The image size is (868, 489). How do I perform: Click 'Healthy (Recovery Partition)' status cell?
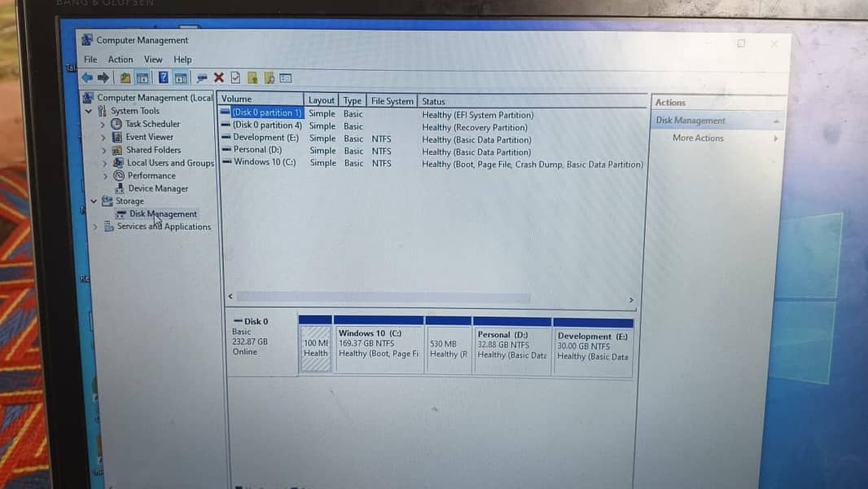pyautogui.click(x=475, y=127)
